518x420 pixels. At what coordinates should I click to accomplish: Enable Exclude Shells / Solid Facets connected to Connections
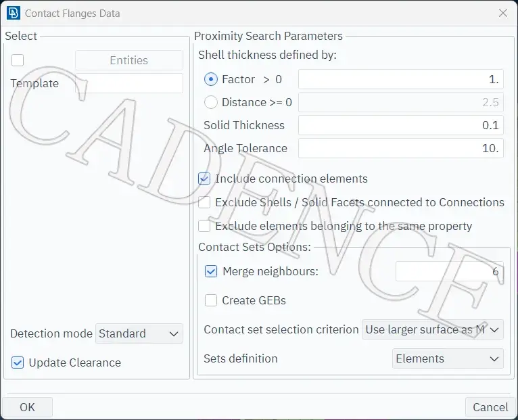tap(204, 202)
